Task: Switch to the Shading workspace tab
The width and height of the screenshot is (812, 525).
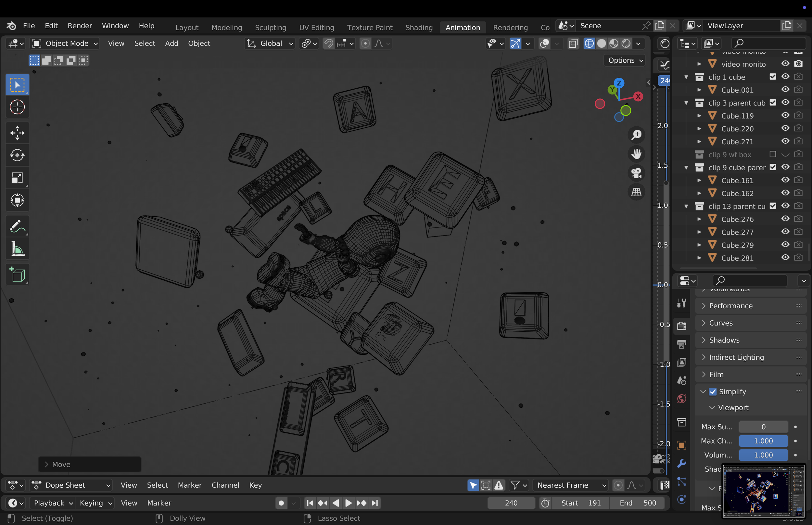Action: (419, 27)
